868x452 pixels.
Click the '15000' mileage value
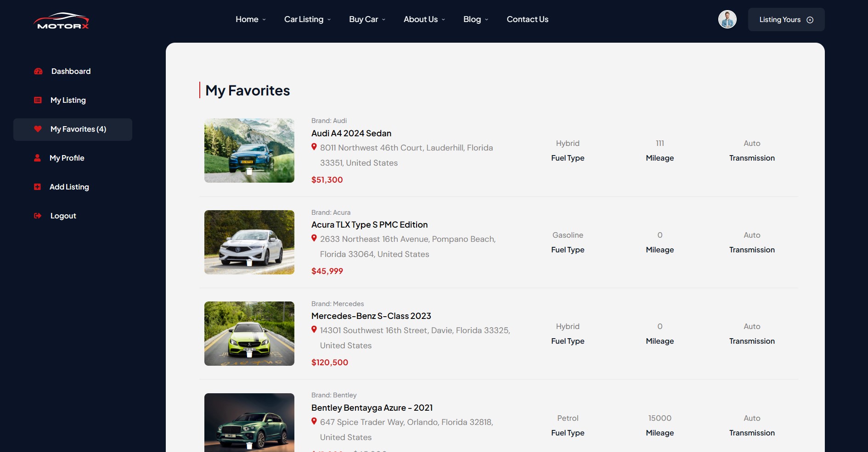[x=659, y=418]
